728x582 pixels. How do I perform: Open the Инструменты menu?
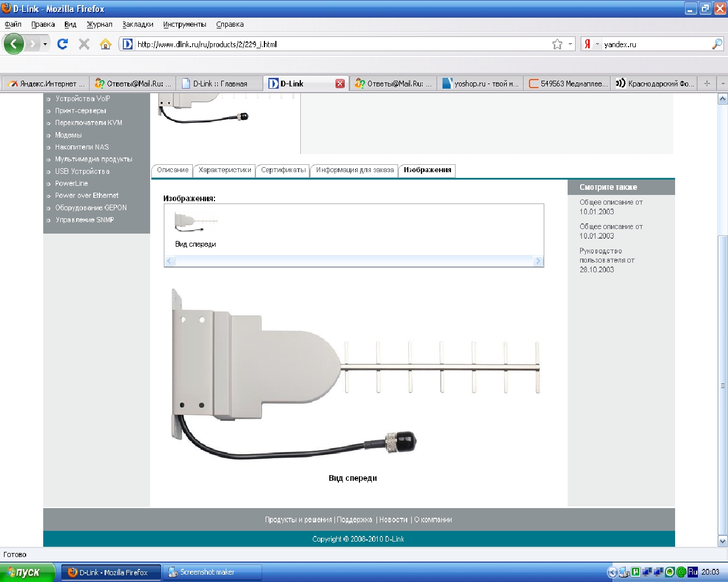(x=185, y=24)
